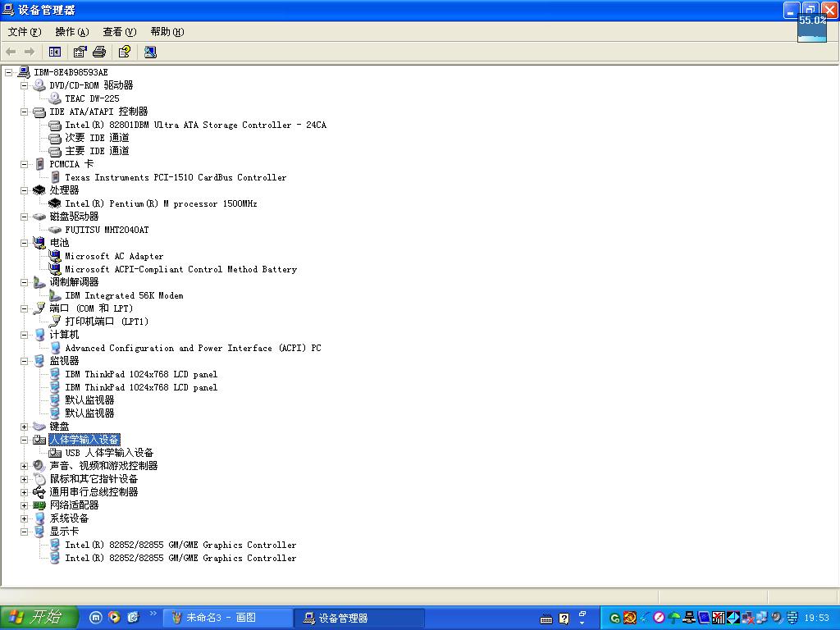Click the 开始 Start button

coord(39,618)
